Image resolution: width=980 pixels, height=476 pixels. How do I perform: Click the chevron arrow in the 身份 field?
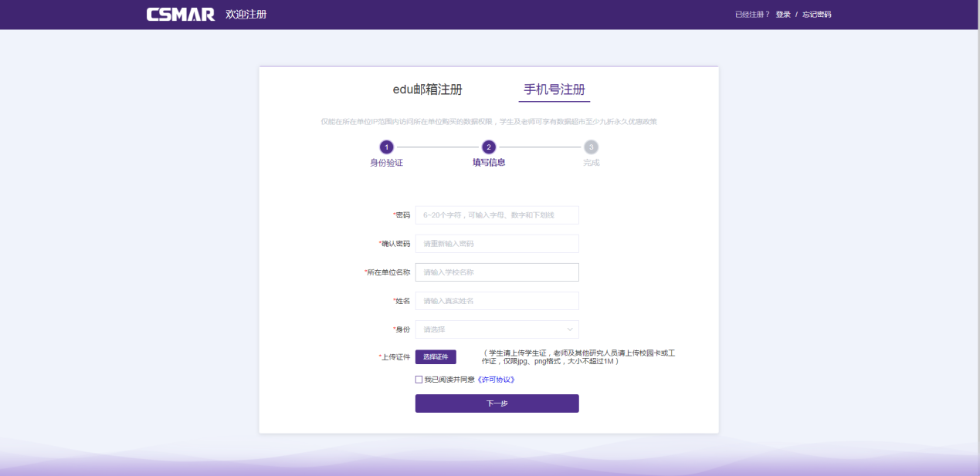click(570, 329)
